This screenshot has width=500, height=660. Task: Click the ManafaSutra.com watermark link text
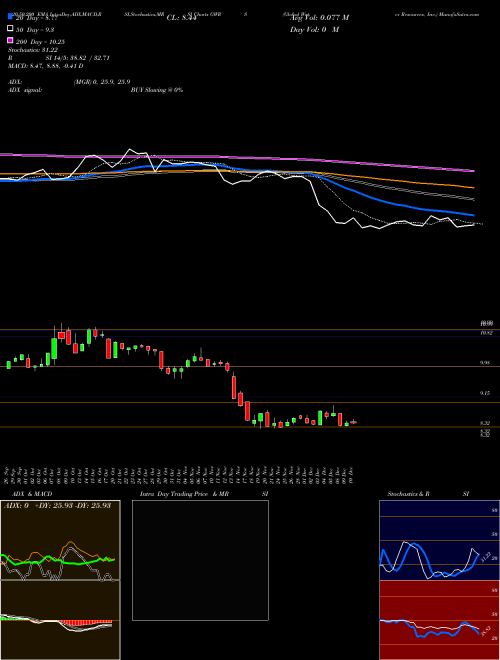(x=459, y=14)
